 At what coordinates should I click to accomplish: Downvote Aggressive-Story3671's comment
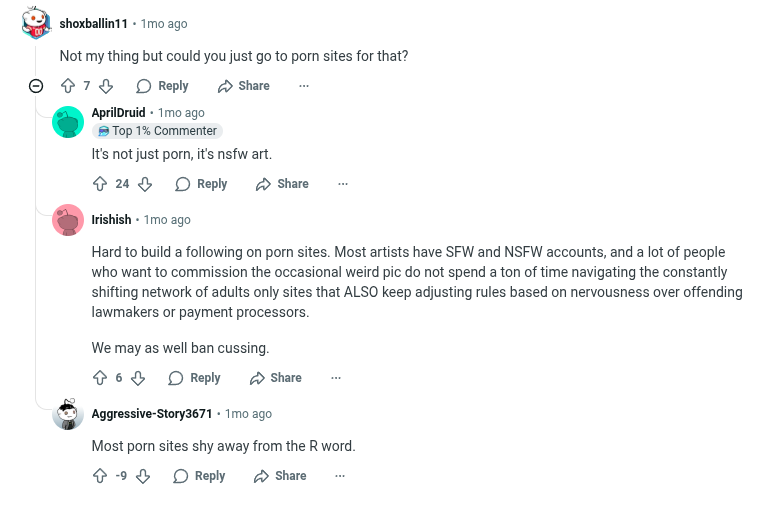[x=143, y=476]
